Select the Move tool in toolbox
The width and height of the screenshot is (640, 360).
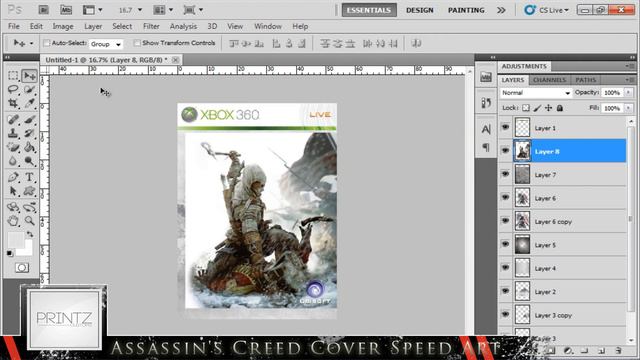coord(29,76)
